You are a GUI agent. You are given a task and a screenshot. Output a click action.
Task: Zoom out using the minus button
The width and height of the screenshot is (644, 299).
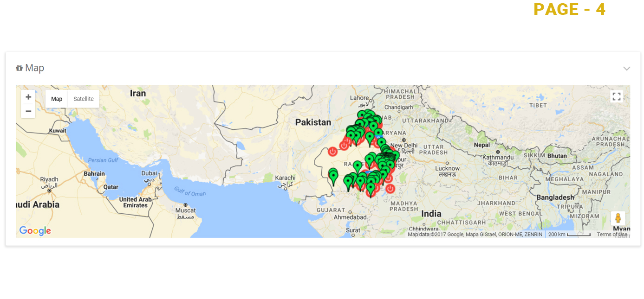[x=28, y=111]
